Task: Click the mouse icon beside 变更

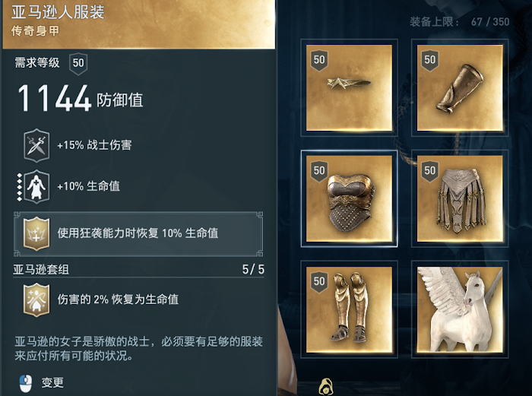Action: [25, 383]
